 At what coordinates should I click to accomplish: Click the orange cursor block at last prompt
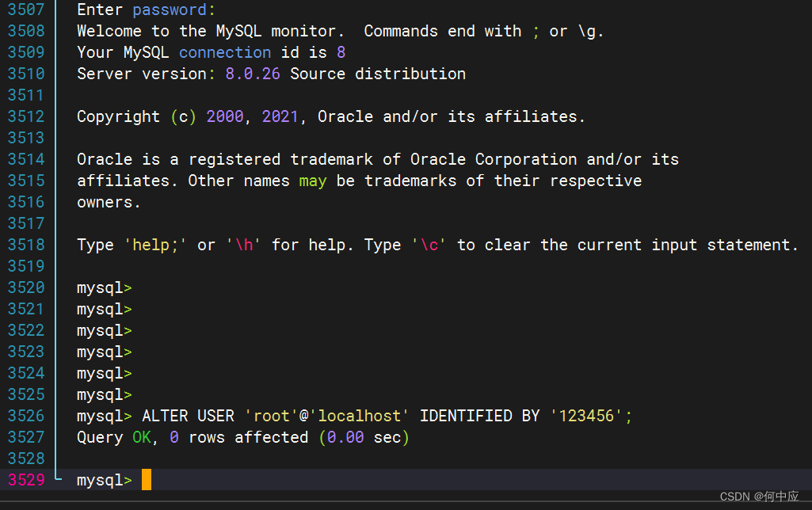coord(147,479)
